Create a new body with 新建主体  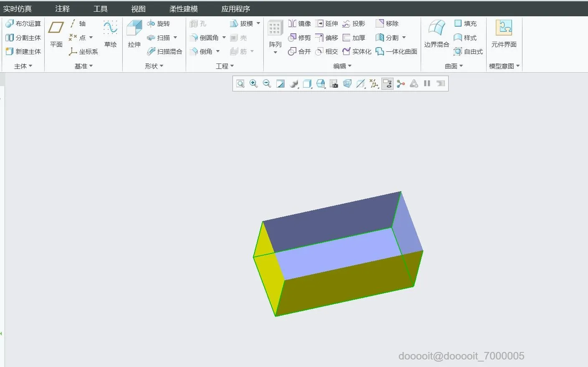click(x=23, y=51)
